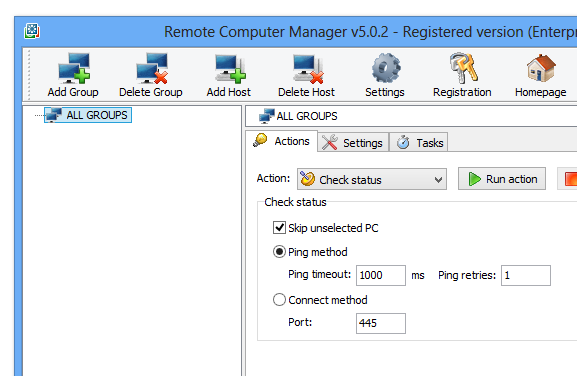Click the Add Group toolbar icon
577x376 pixels.
[x=74, y=68]
